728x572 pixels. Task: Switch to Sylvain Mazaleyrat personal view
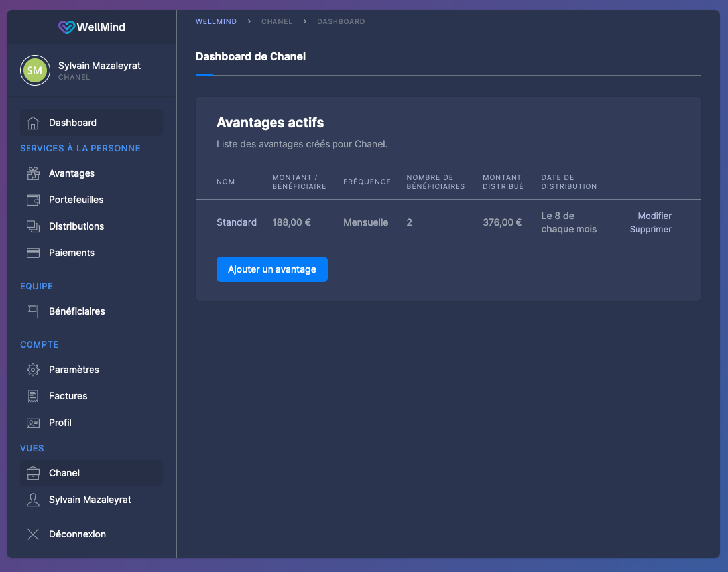click(90, 500)
